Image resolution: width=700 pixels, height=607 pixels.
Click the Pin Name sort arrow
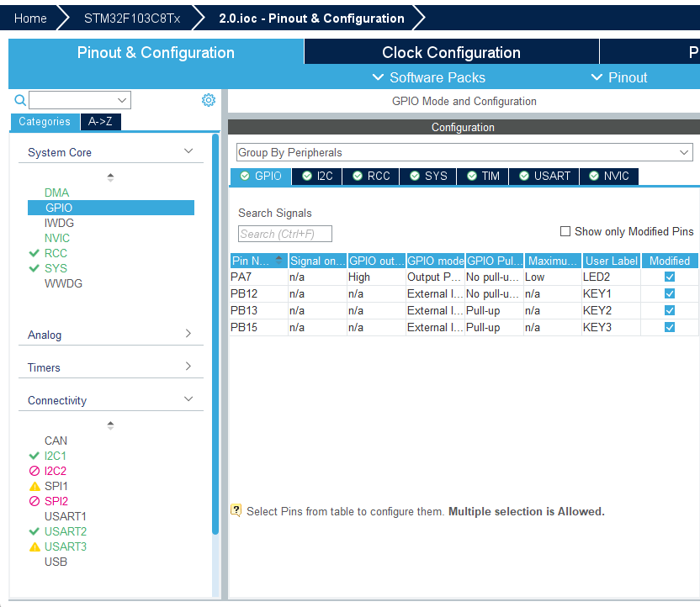[278, 260]
